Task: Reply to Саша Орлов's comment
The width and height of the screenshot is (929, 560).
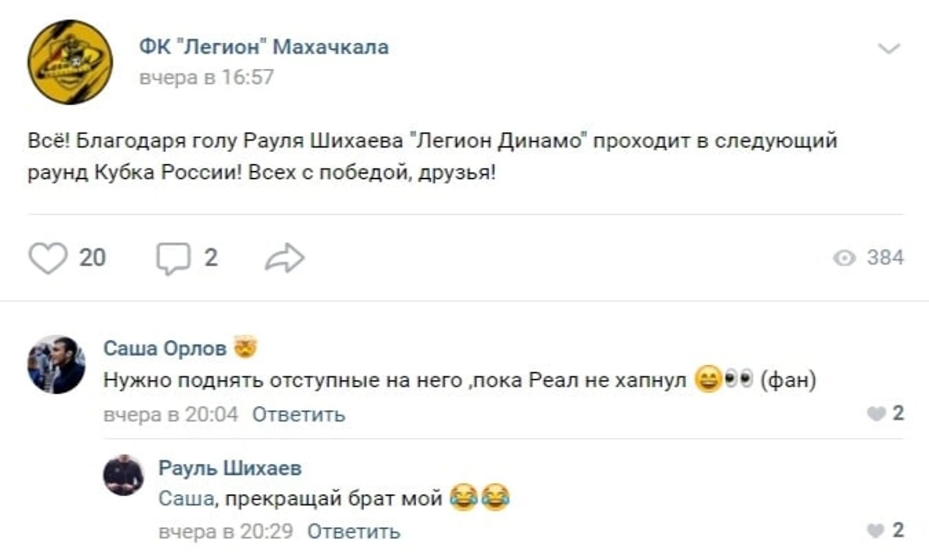Action: 298,414
